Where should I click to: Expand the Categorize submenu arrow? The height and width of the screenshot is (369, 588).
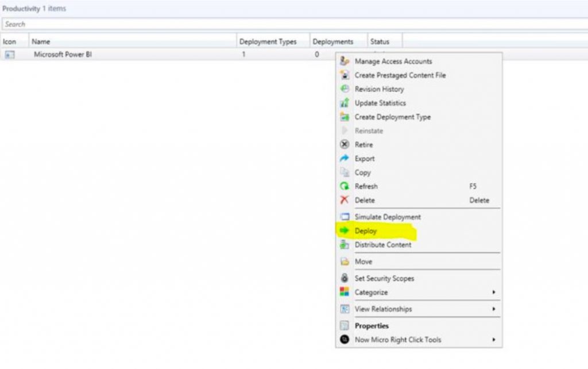[493, 292]
